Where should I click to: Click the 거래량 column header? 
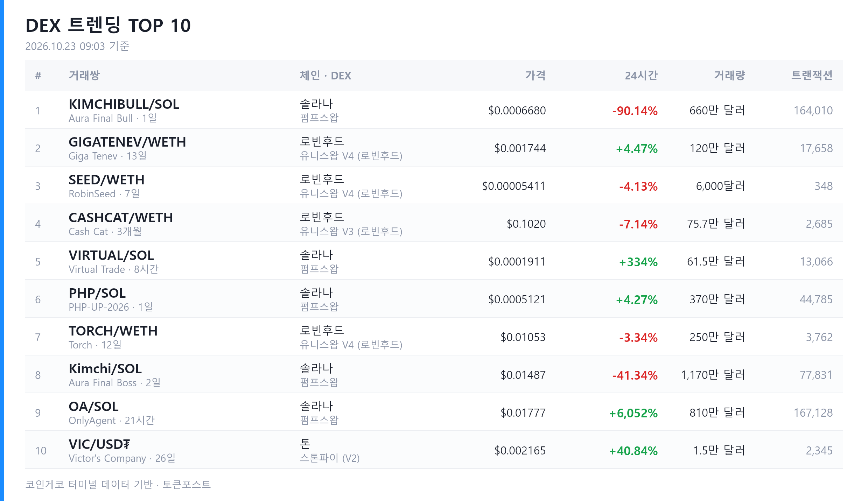[x=730, y=75]
